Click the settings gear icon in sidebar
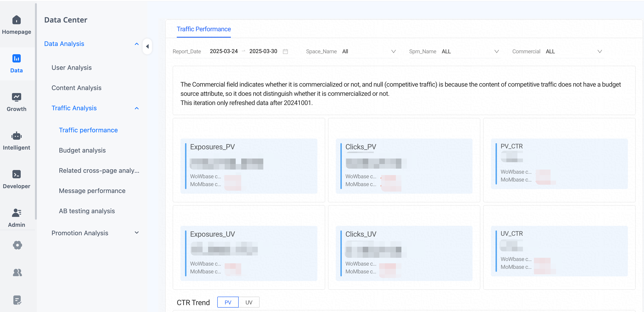The width and height of the screenshot is (644, 312). coord(17,245)
